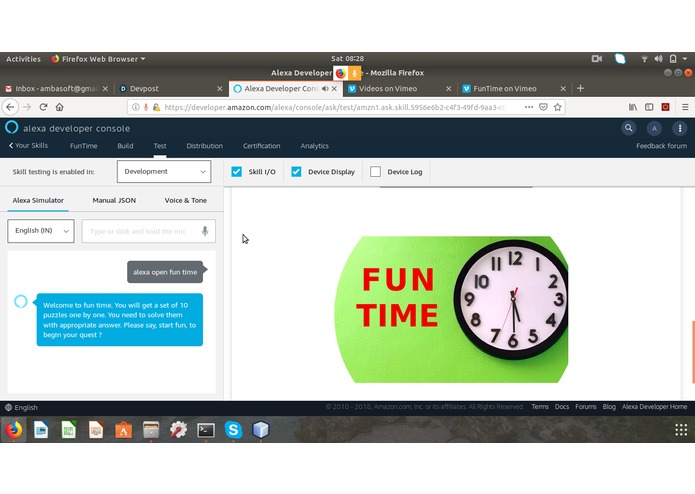Mute the Alexa Developer Console tab audio

325,89
